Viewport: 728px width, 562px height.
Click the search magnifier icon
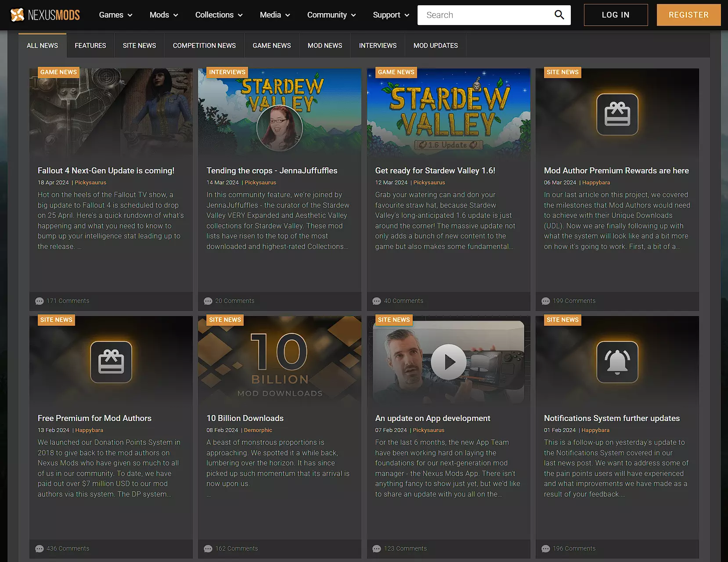pyautogui.click(x=559, y=15)
